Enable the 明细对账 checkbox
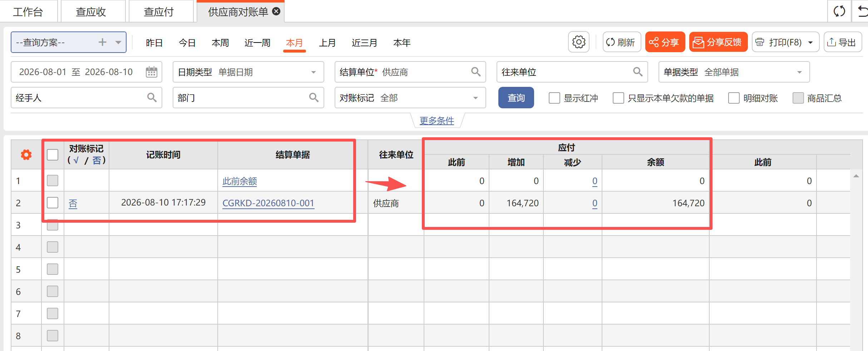The width and height of the screenshot is (868, 351). point(734,98)
